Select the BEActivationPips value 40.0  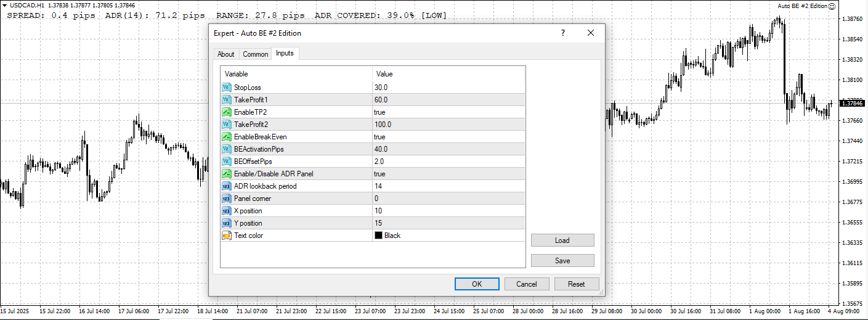381,149
